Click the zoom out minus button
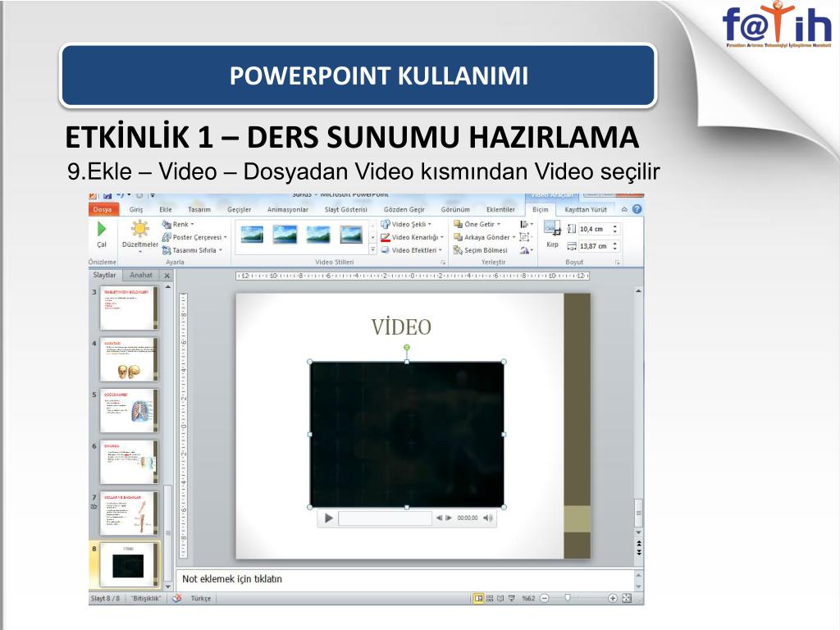This screenshot has width=840, height=630. point(545,598)
